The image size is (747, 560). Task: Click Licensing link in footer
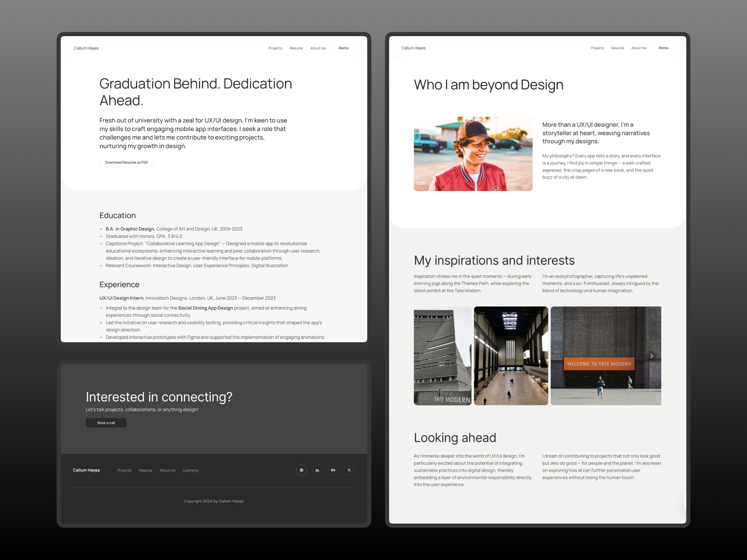click(190, 470)
